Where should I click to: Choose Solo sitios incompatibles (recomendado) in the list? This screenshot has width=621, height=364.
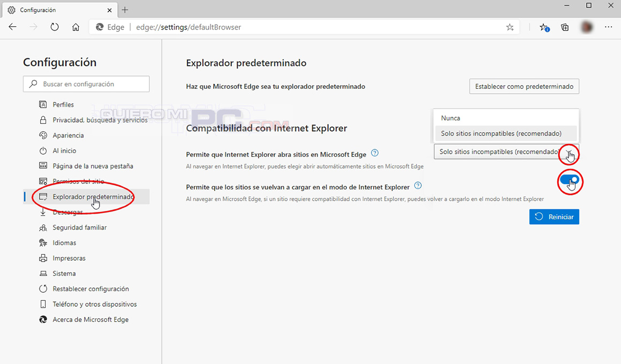pos(506,133)
